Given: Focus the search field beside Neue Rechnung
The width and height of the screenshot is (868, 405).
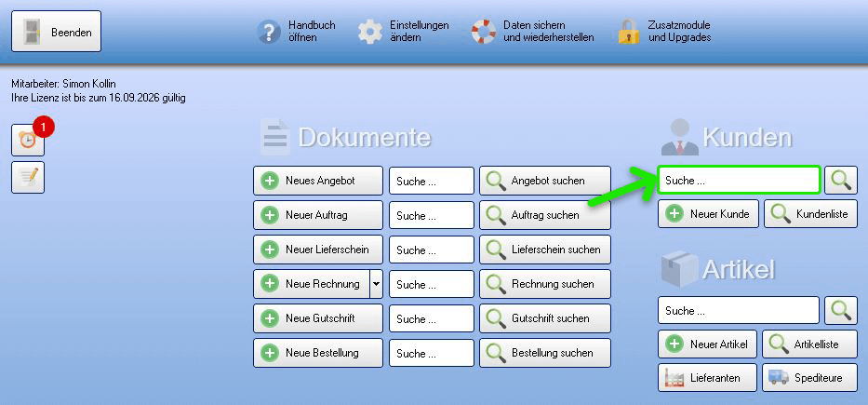Looking at the screenshot, I should [x=432, y=284].
